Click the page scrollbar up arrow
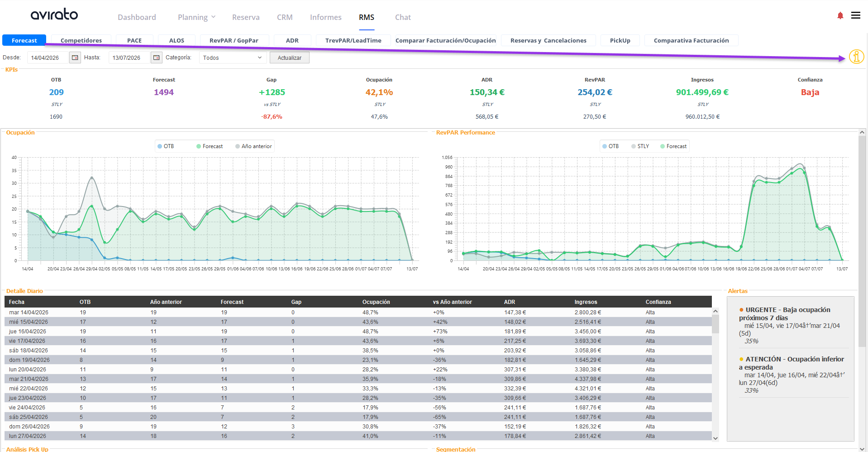 click(x=862, y=132)
